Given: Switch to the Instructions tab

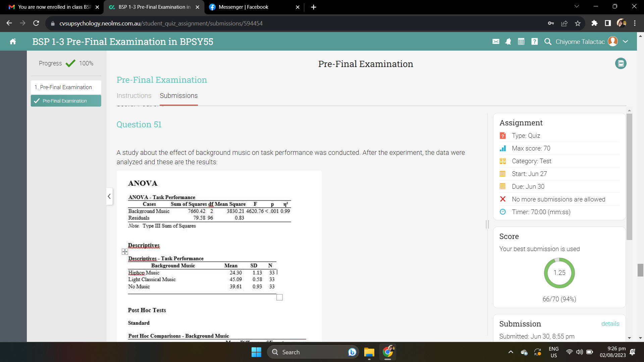Looking at the screenshot, I should tap(134, 96).
